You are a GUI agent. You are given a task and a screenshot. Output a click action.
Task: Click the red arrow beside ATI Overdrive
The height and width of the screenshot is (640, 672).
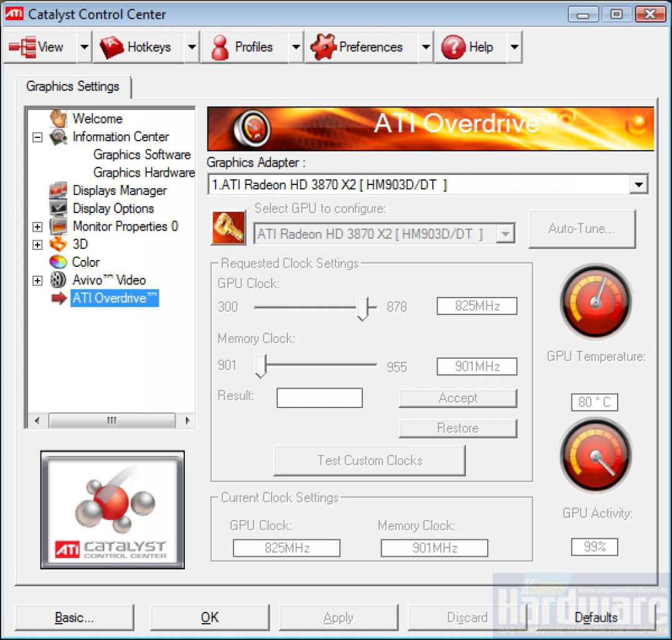pos(59,297)
